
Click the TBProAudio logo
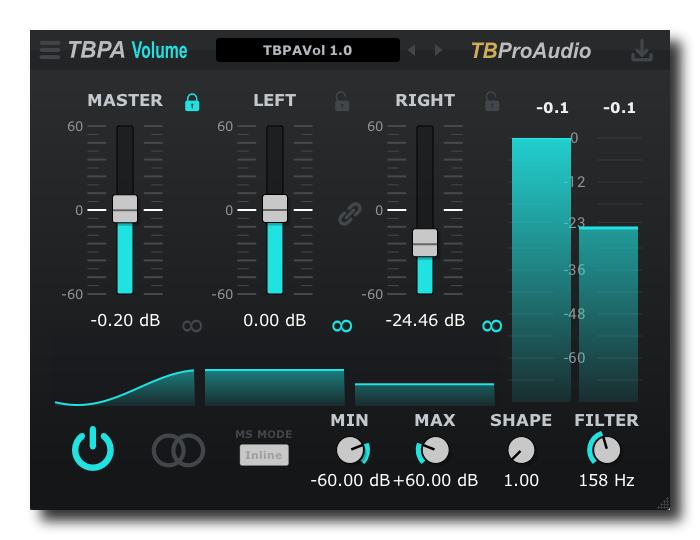click(530, 50)
